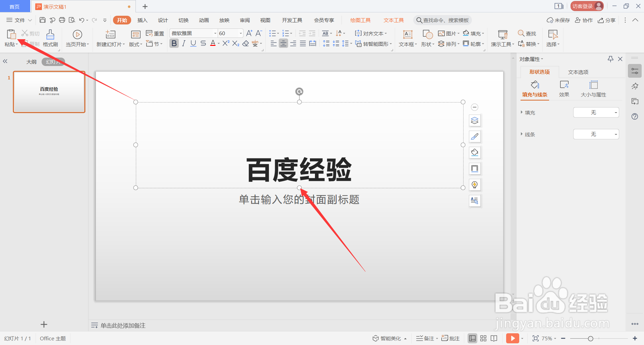Set center text alignment
644x345 pixels.
pos(283,44)
